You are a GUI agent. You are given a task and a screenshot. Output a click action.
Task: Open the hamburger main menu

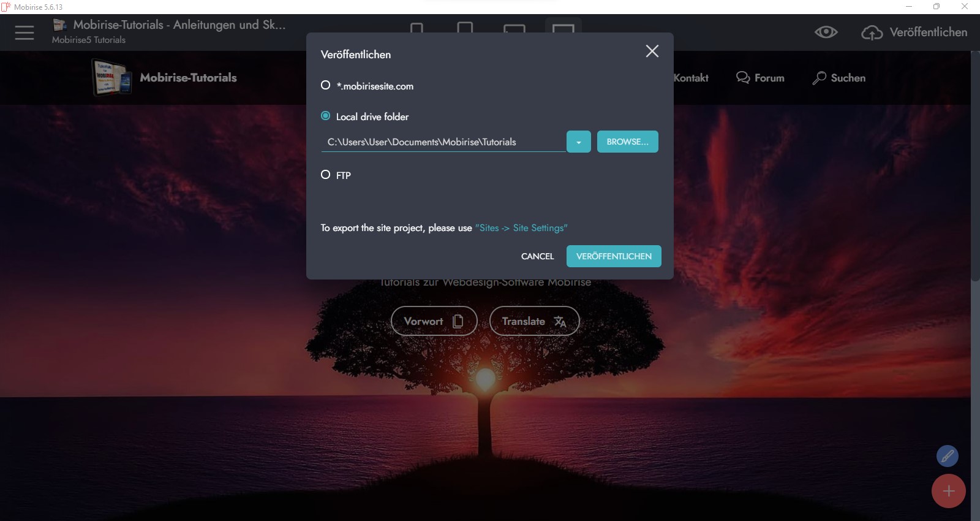click(x=24, y=32)
